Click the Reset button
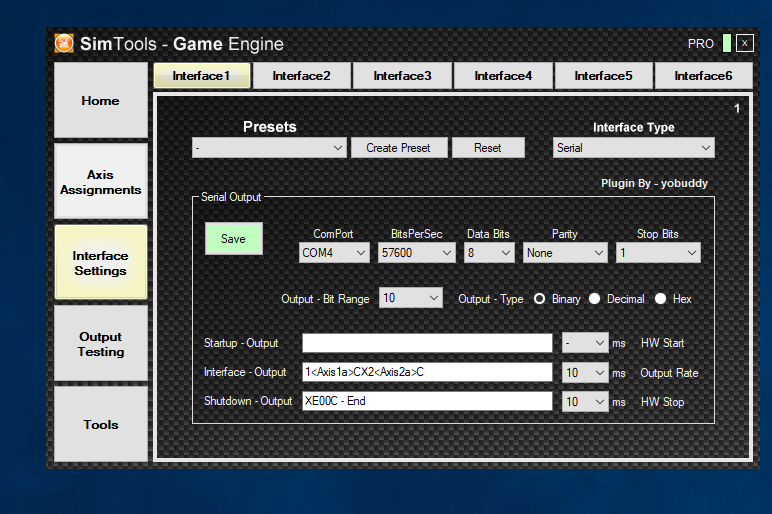 [488, 148]
